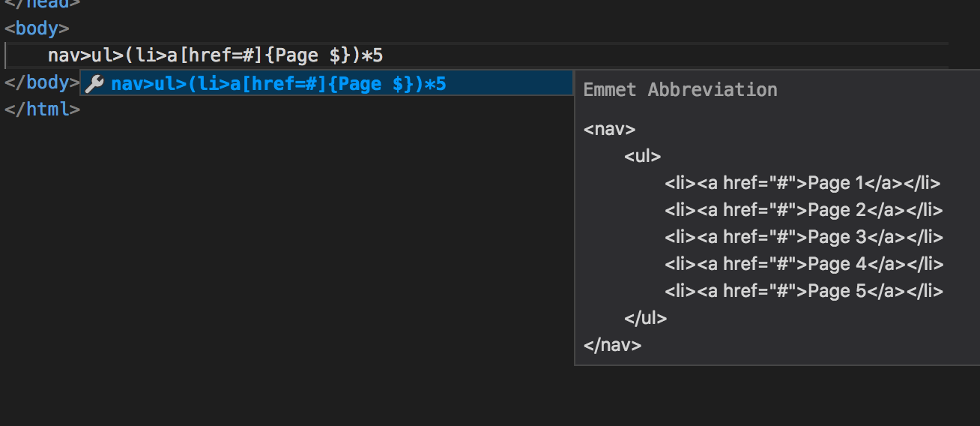
Task: Click the opening <body> tag
Action: [37, 29]
